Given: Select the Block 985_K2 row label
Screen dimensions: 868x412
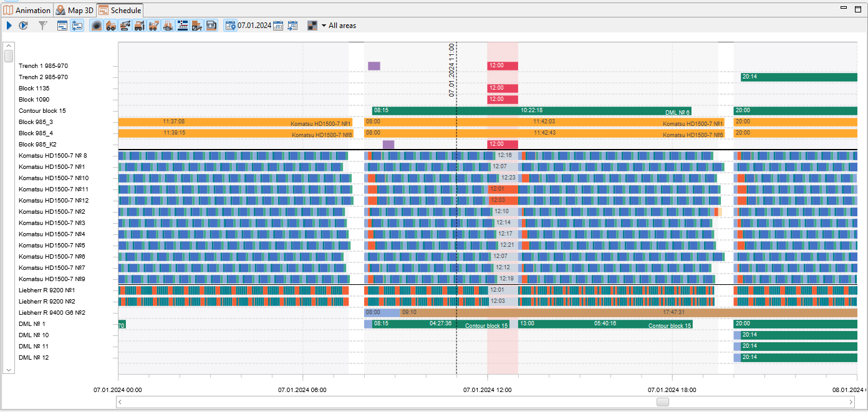Looking at the screenshot, I should coord(37,145).
